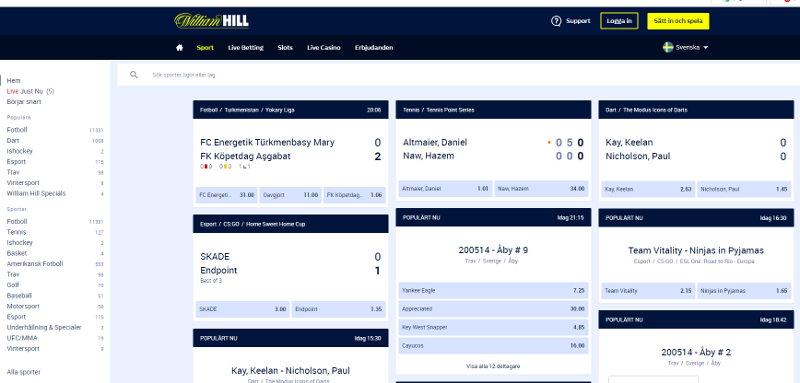Click the William Hill logo

[211, 20]
